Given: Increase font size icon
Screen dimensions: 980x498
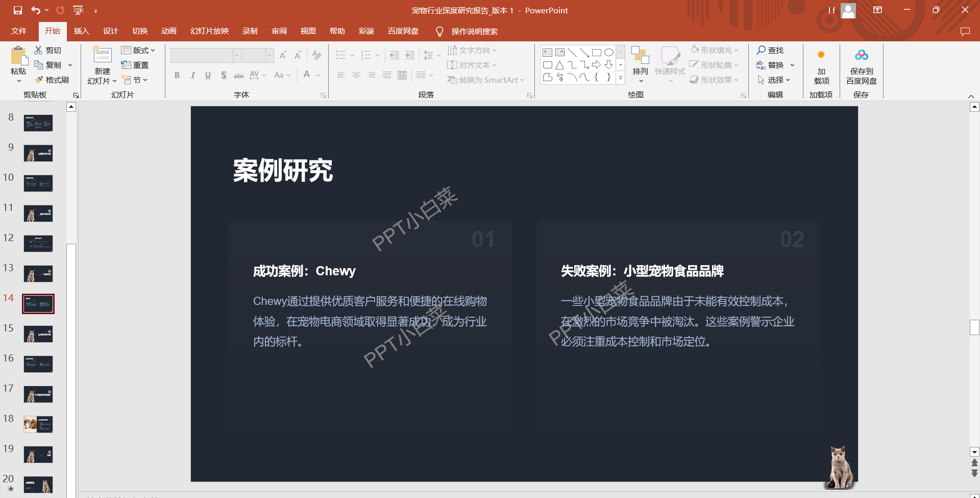Looking at the screenshot, I should [283, 55].
